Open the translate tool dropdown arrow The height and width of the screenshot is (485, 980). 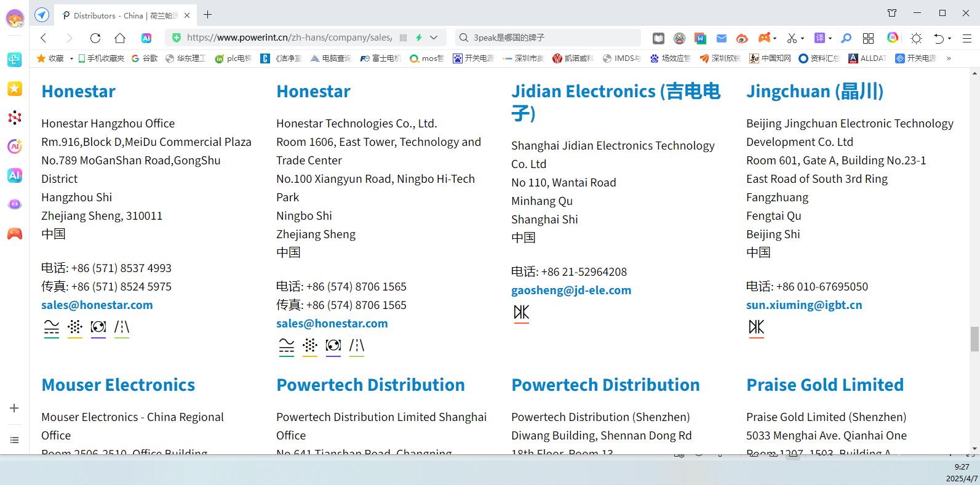click(831, 39)
